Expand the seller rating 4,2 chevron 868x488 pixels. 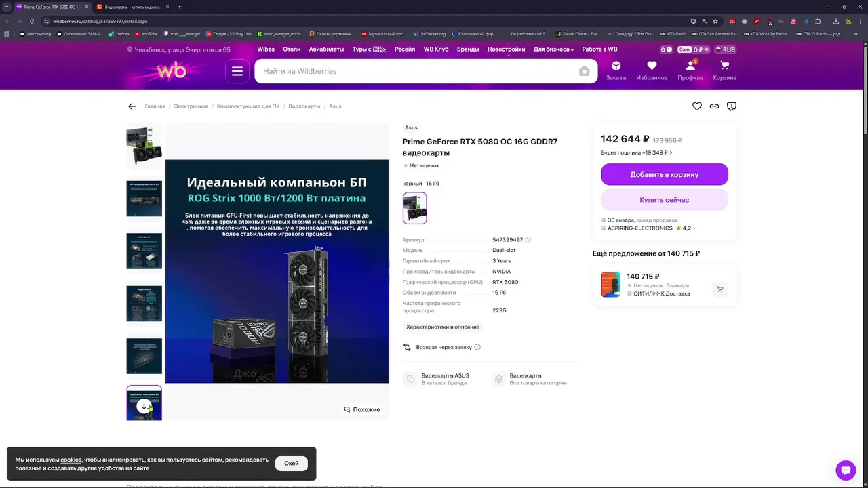tap(694, 228)
